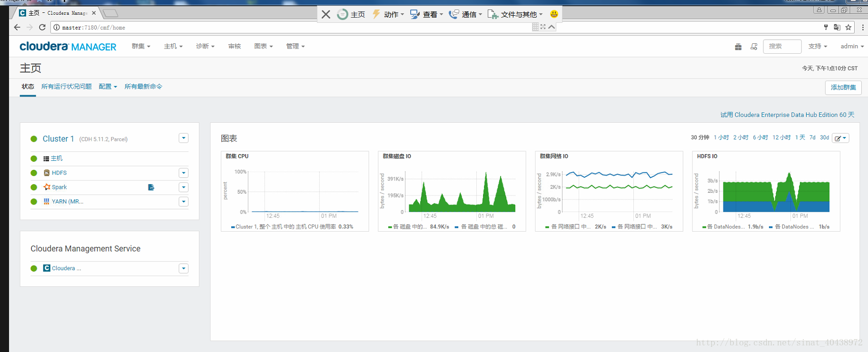Open the 配置 configuration dropdown
The width and height of the screenshot is (868, 352).
pos(108,87)
